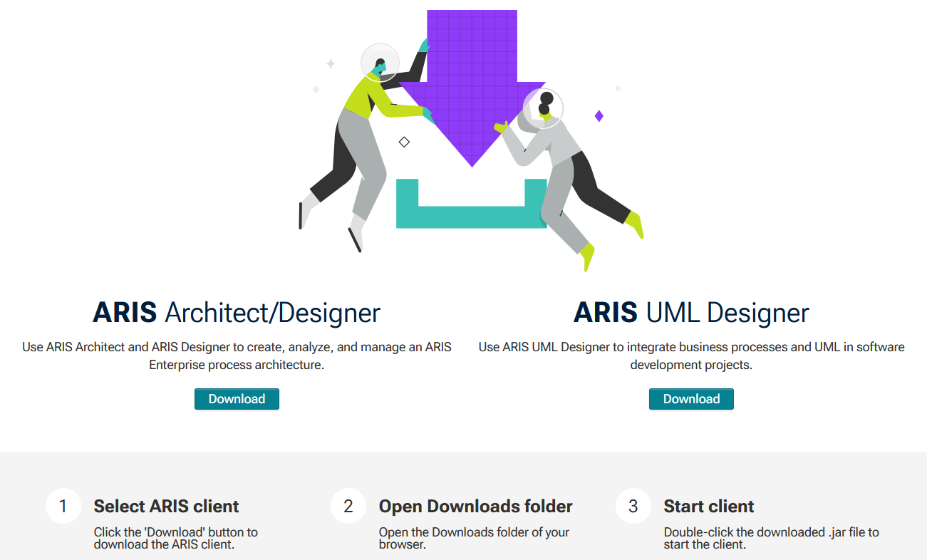Click the step 1 number circle
This screenshot has width=927, height=560.
(63, 506)
